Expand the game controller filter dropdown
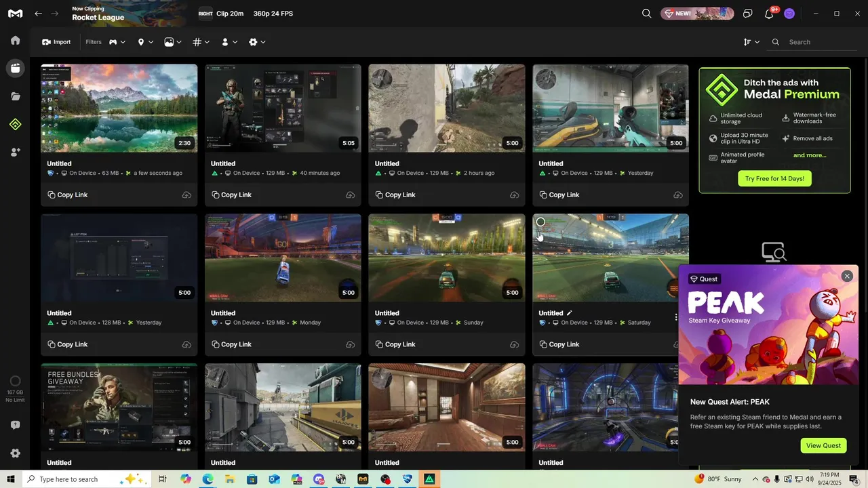 click(x=117, y=42)
